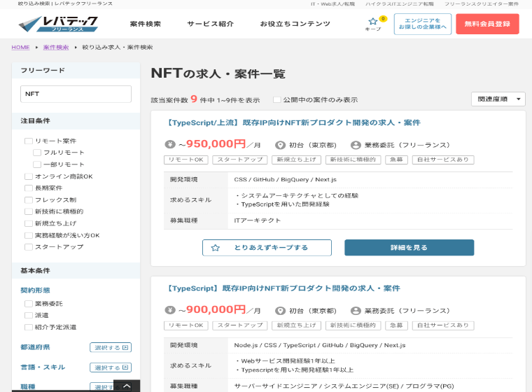
Task: Click 急募 tag on 900,000円 listing
Action: (x=396, y=325)
